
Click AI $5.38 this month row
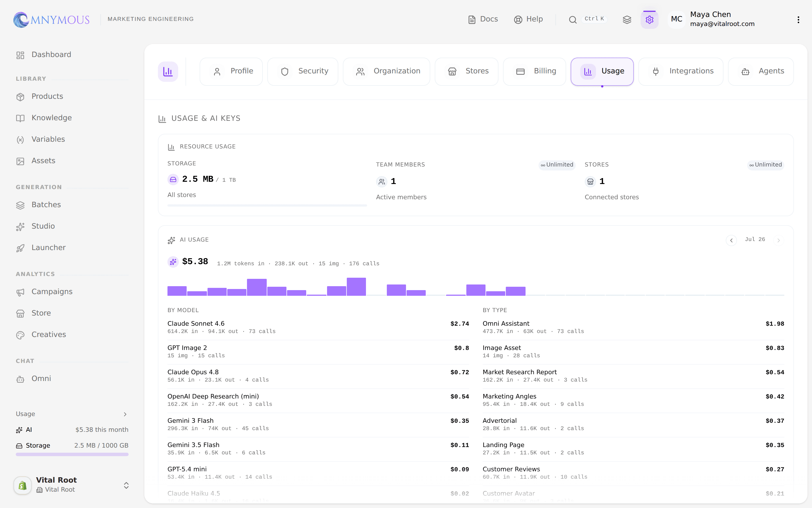[x=72, y=430]
